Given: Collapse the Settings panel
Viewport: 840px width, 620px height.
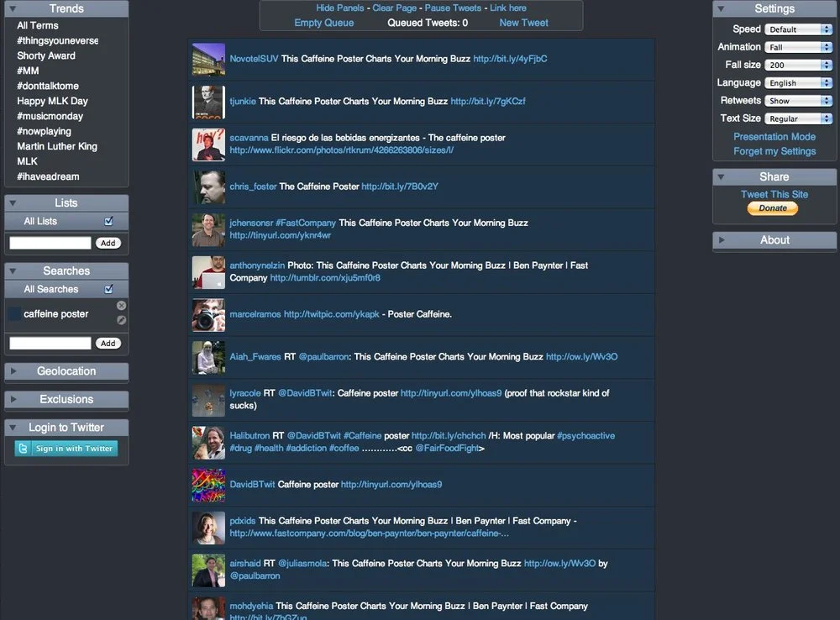Looking at the screenshot, I should pos(721,8).
